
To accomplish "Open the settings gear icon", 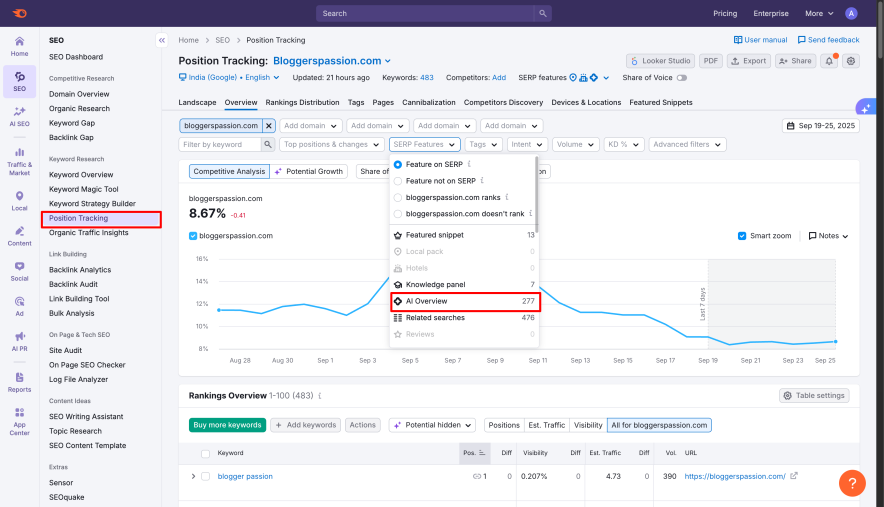I will 851,61.
